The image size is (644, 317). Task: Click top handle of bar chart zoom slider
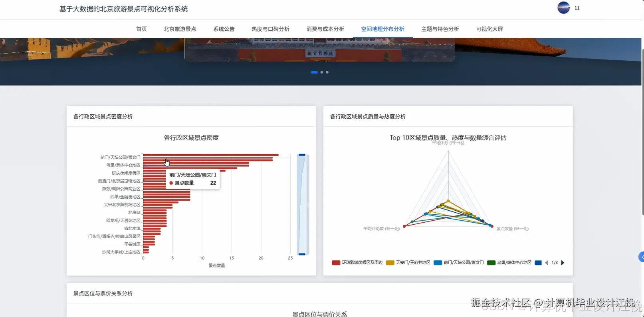[x=302, y=155]
